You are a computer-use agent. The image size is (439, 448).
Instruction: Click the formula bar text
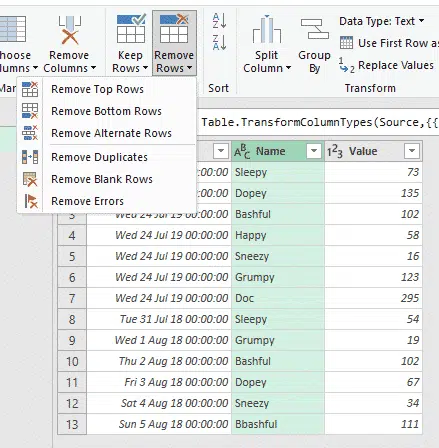click(x=319, y=122)
